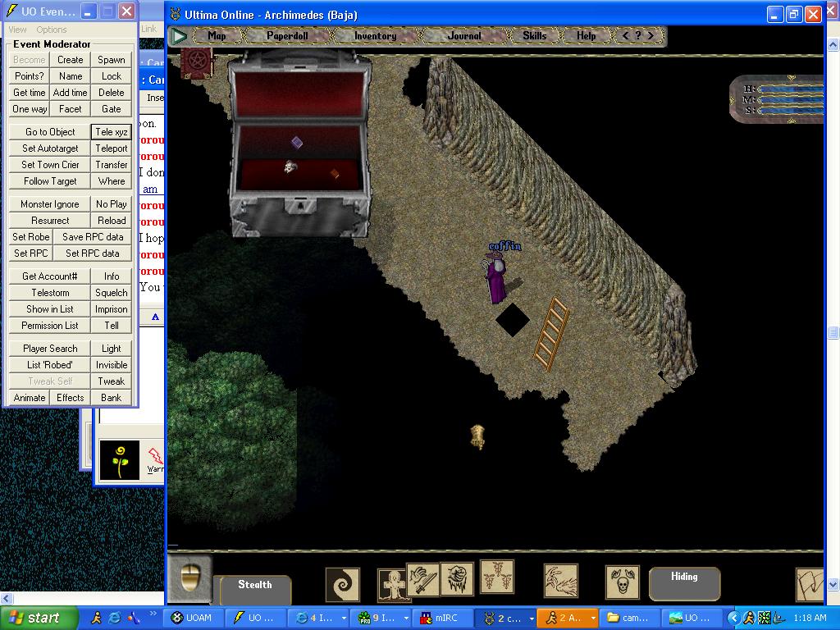Click the health bar in status gump

coord(789,89)
